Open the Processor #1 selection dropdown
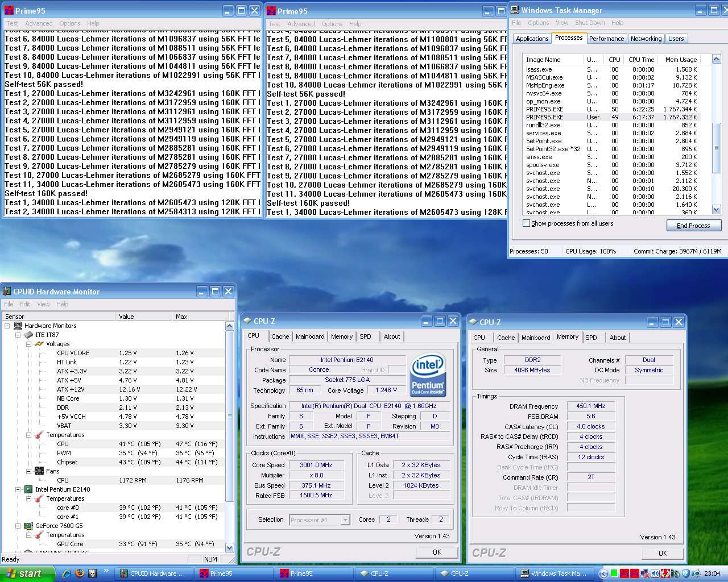The height and width of the screenshot is (582, 728). [345, 519]
